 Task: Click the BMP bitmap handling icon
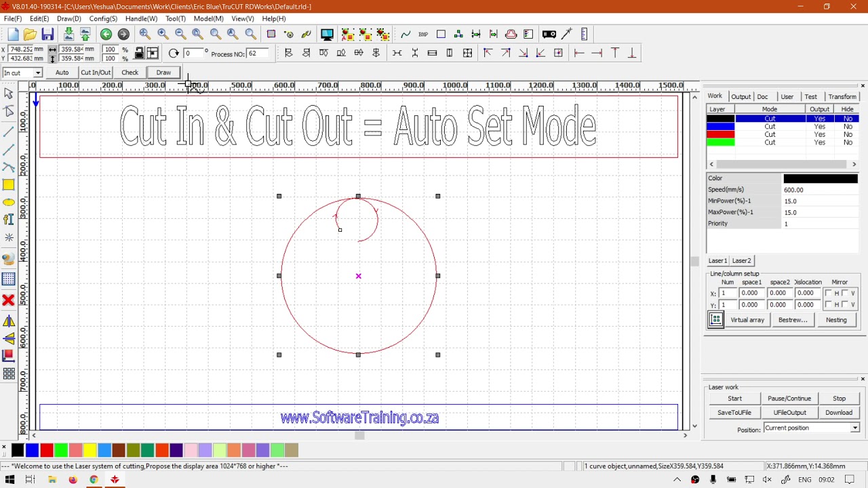(x=423, y=35)
